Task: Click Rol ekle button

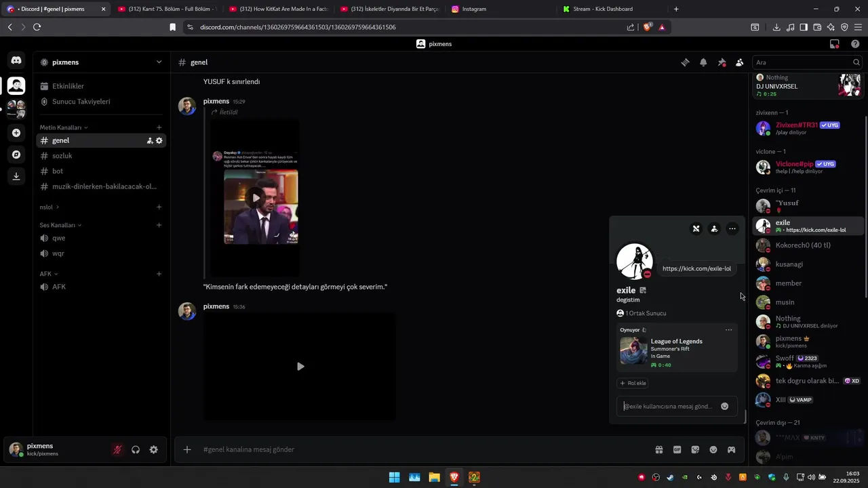Action: click(633, 383)
